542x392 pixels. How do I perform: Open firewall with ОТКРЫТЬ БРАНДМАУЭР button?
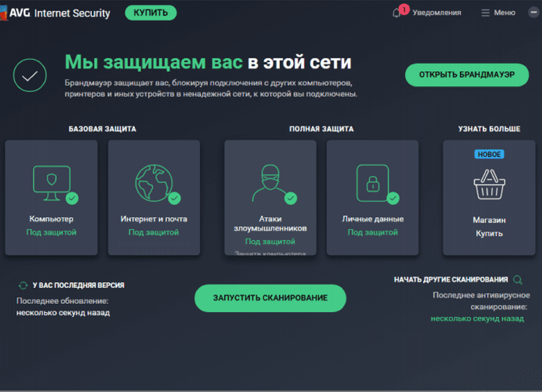click(x=467, y=74)
